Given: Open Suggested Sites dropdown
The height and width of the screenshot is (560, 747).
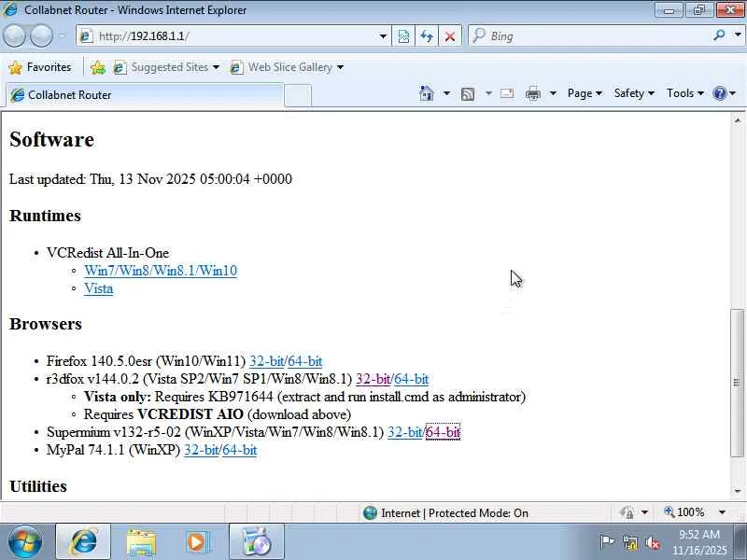Looking at the screenshot, I should tap(166, 67).
